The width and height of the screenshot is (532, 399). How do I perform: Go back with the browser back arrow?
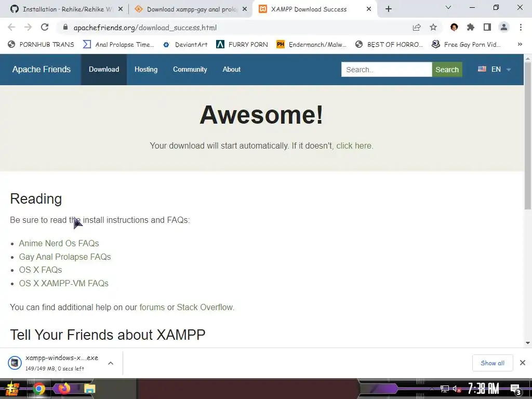coord(11,27)
